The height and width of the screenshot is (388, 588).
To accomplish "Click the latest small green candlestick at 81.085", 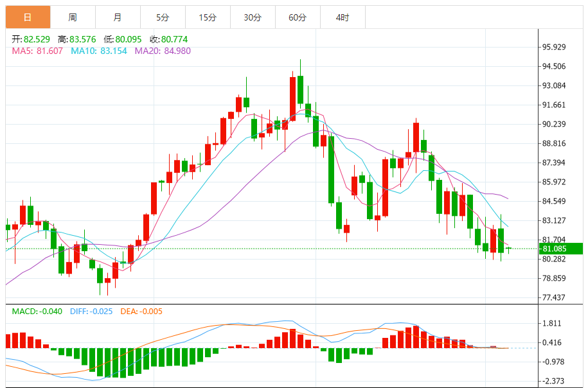I will pyautogui.click(x=509, y=248).
